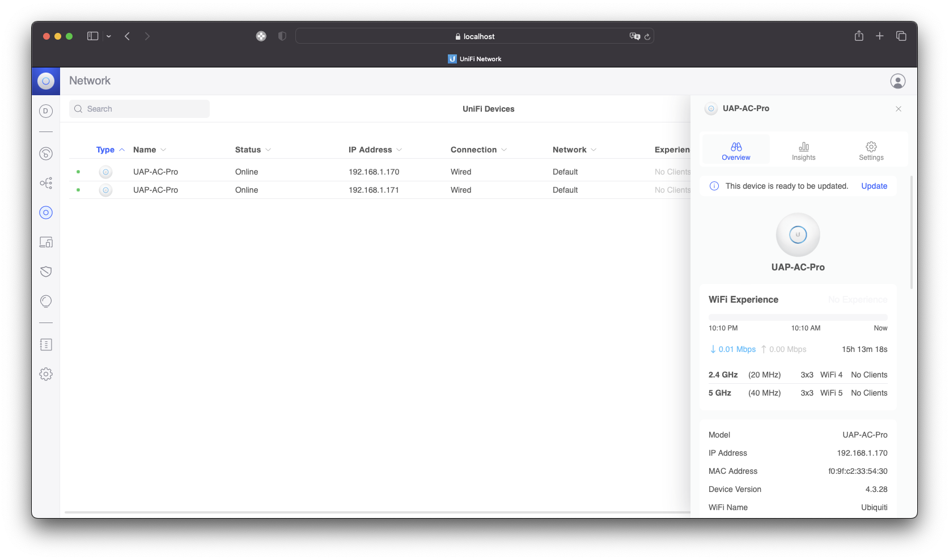Click the device icon for 192.168.1.170 row
This screenshot has width=949, height=560.
(105, 172)
